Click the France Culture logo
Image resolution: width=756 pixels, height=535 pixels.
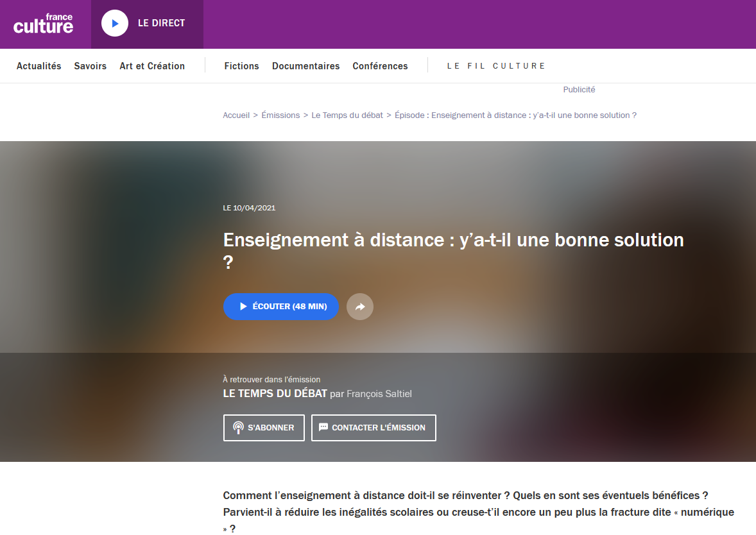coord(44,24)
